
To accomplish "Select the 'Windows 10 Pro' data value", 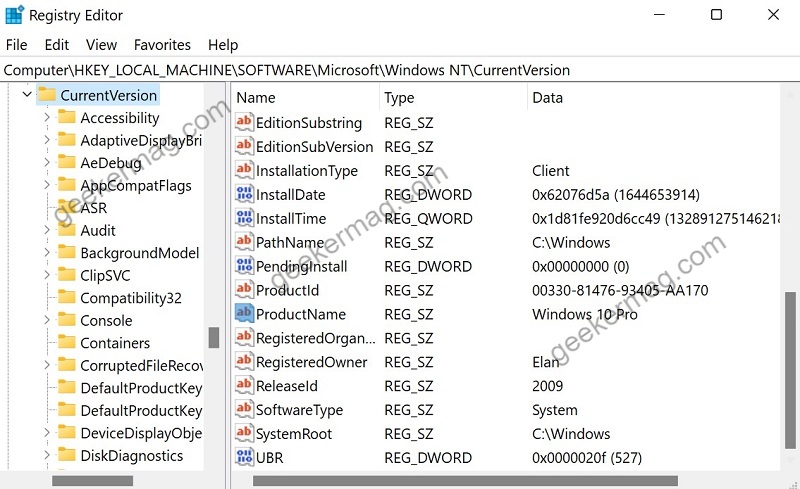I will coord(585,314).
